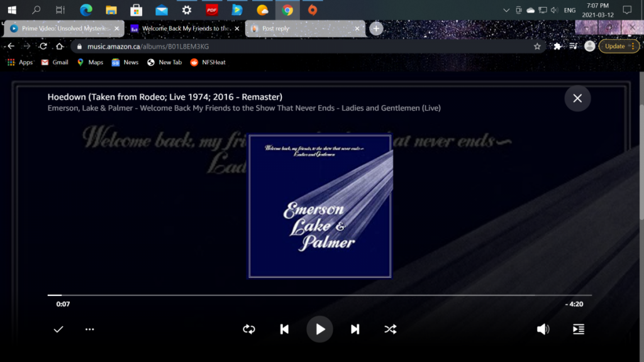Open the three-dot more options menu
The width and height of the screenshot is (644, 362).
coord(90,329)
